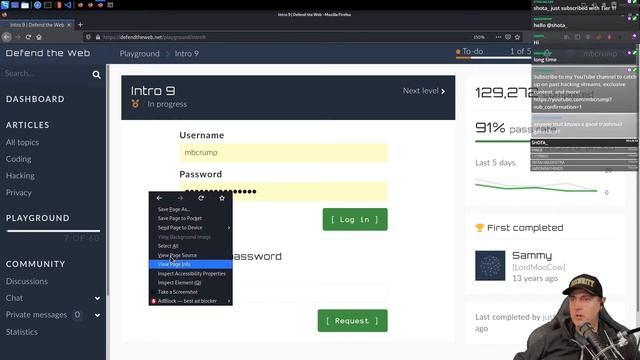Click the padlock site security icon
The width and height of the screenshot is (640, 360).
pos(98,37)
